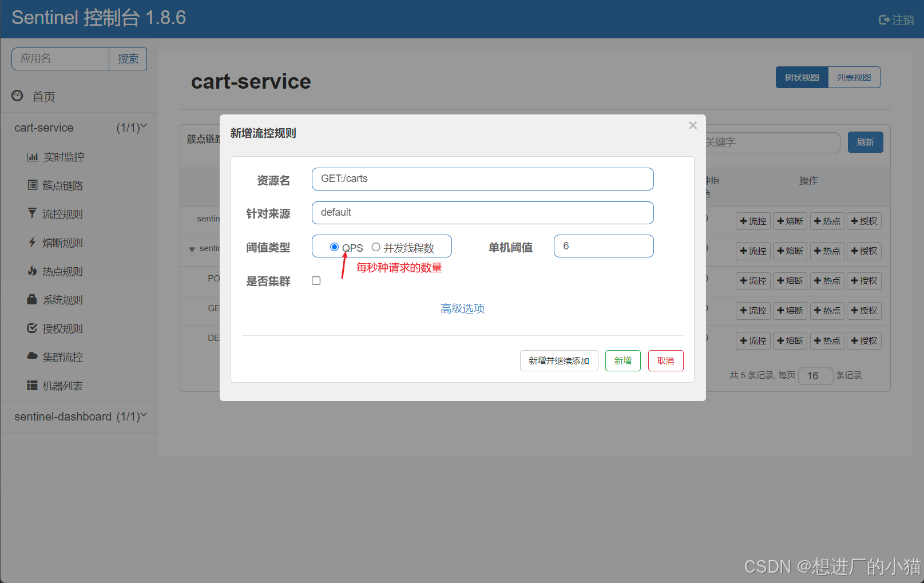924x583 pixels.
Task: Focus the 应用名 search box
Action: point(60,59)
